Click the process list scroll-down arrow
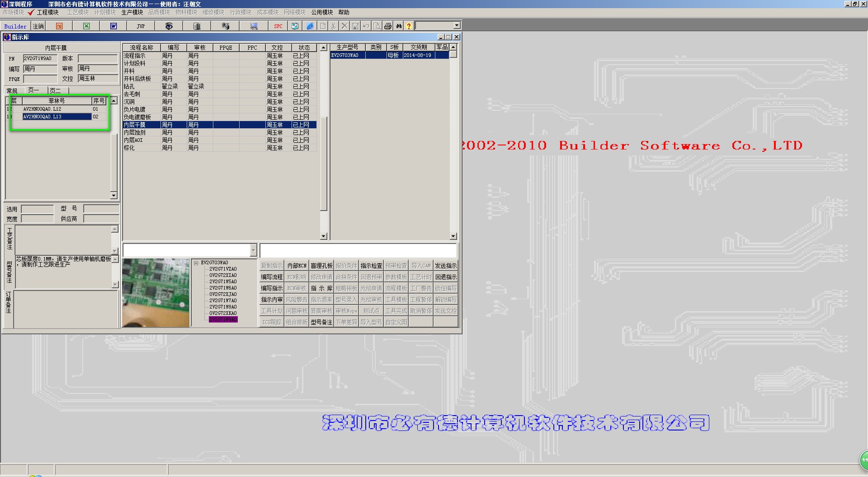868x477 pixels. point(323,236)
